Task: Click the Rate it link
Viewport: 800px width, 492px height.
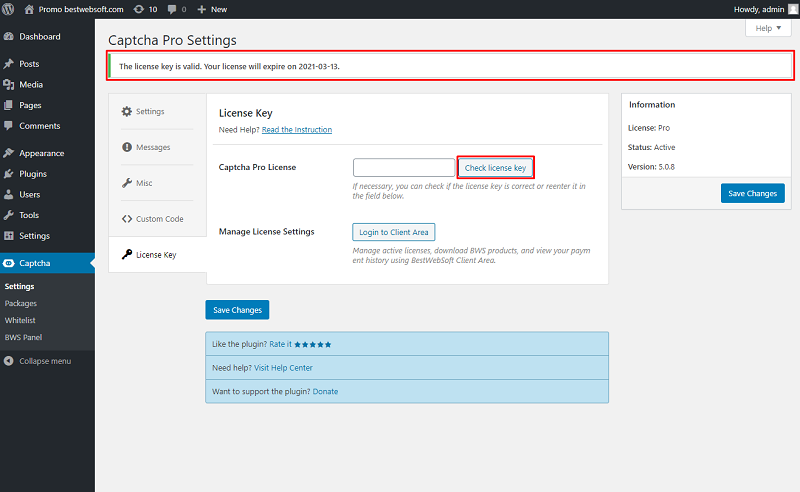Action: (281, 345)
